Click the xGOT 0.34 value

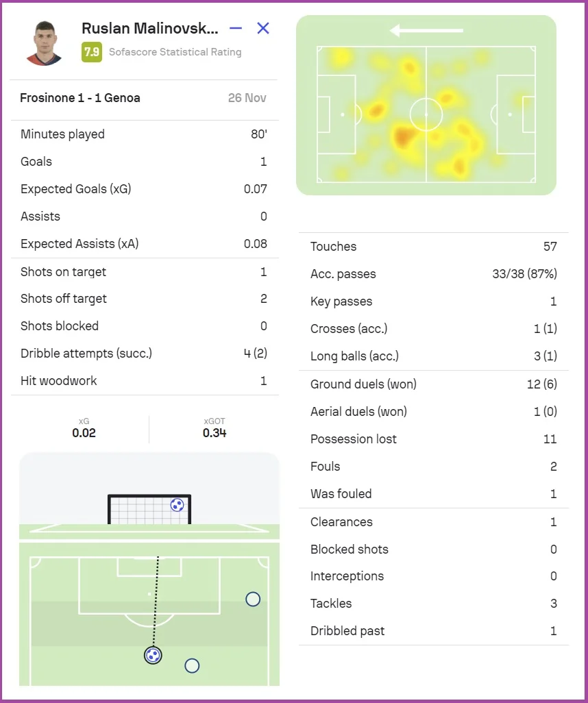pyautogui.click(x=215, y=433)
